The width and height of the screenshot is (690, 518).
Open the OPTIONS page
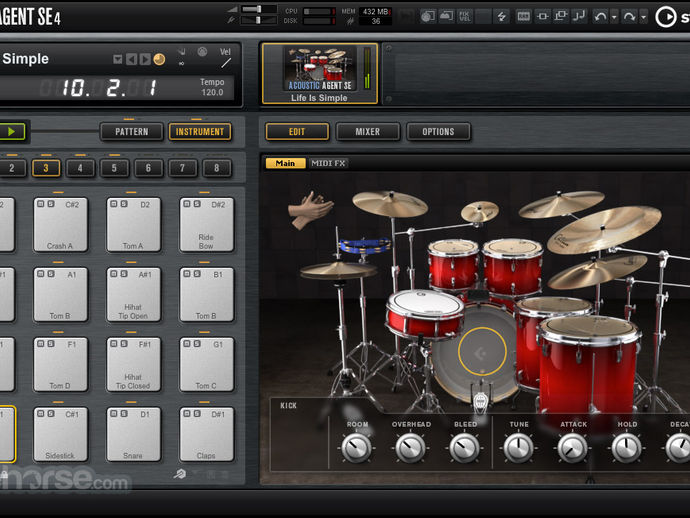pyautogui.click(x=438, y=132)
